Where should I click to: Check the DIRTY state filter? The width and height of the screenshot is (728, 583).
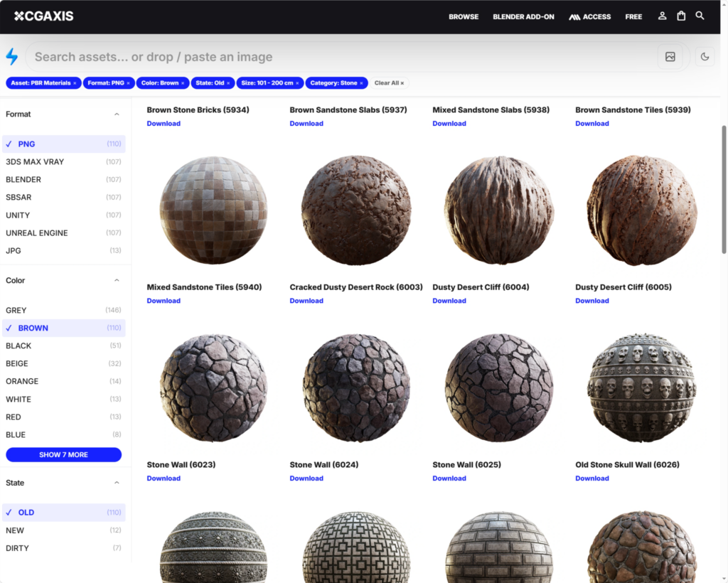coord(17,548)
